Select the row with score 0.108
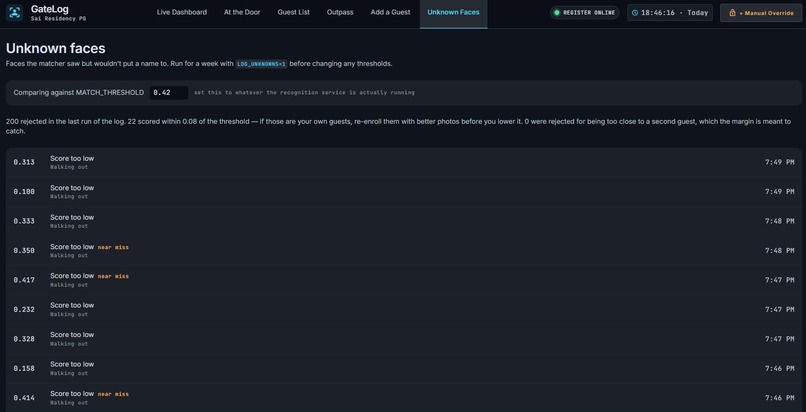This screenshot has height=412, width=806. (404, 192)
